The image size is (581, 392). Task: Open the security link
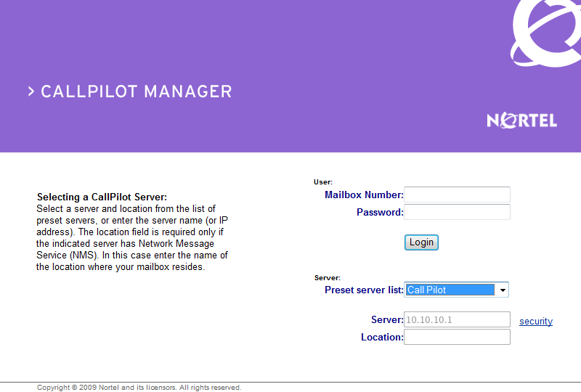[536, 322]
